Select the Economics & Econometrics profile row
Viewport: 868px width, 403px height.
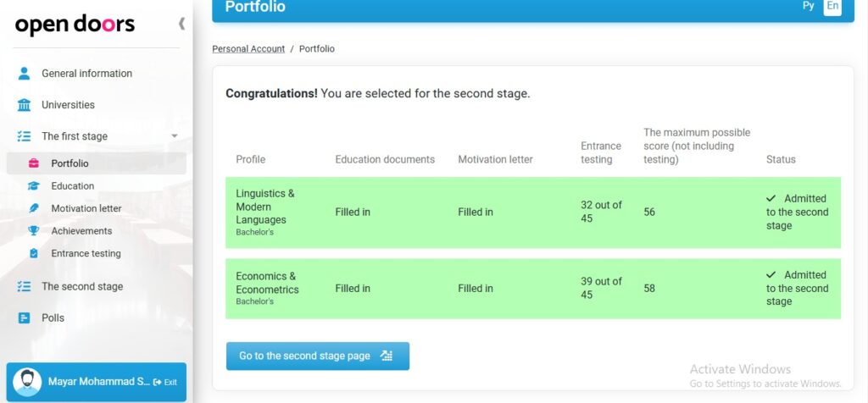(533, 289)
